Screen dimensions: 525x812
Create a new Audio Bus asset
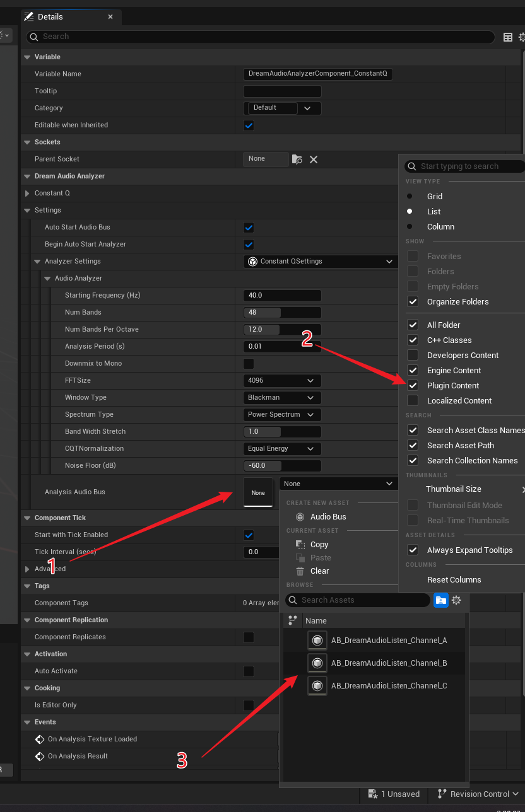pos(327,517)
